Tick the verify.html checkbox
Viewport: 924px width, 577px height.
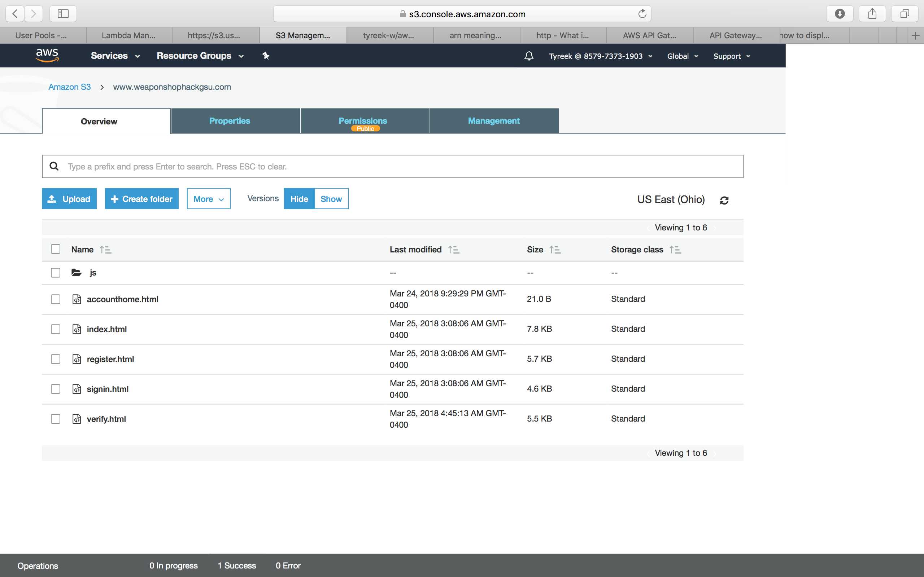point(56,419)
